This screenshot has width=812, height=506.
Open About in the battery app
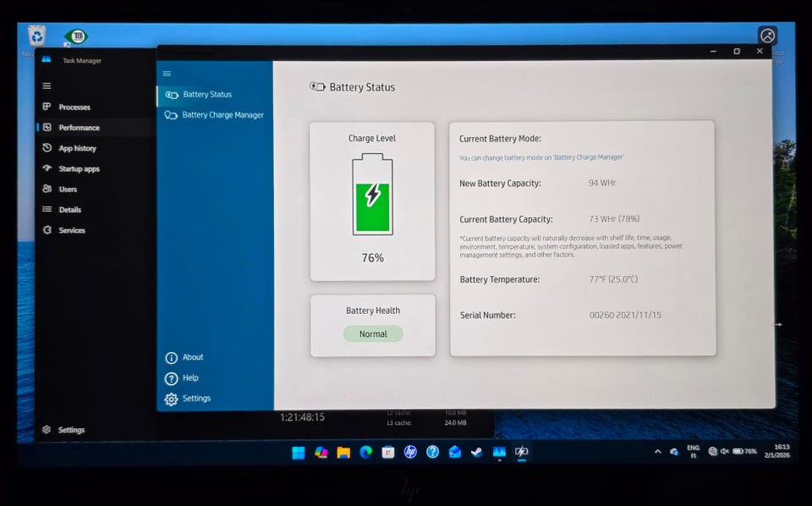coord(184,357)
